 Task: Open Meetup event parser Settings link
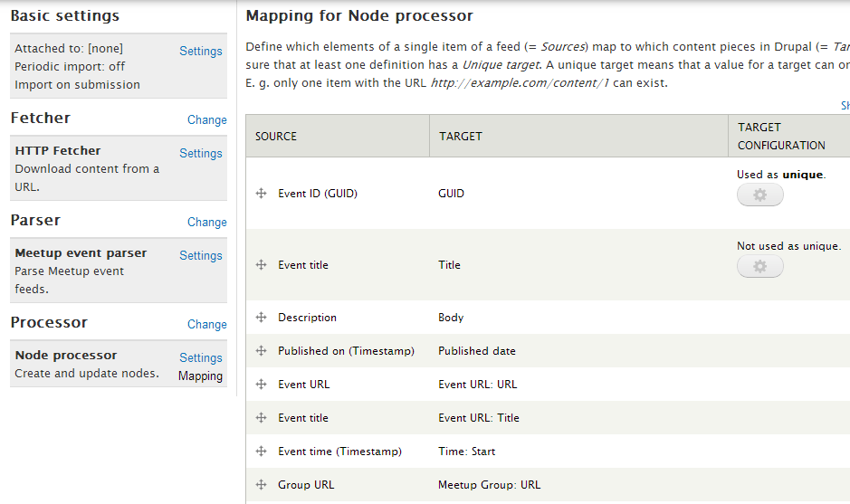(x=201, y=256)
